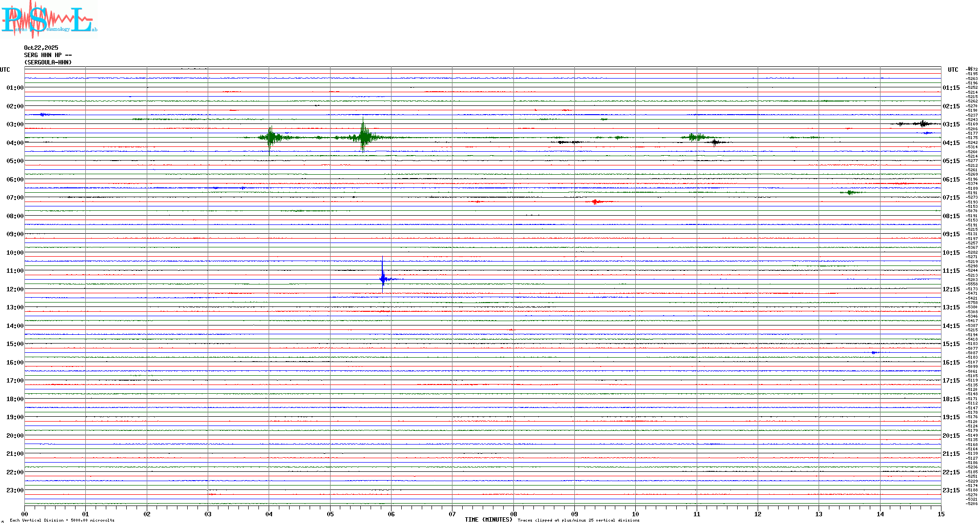Click the large green event near minute 04
Screen dimensions: 980x527
(270, 138)
